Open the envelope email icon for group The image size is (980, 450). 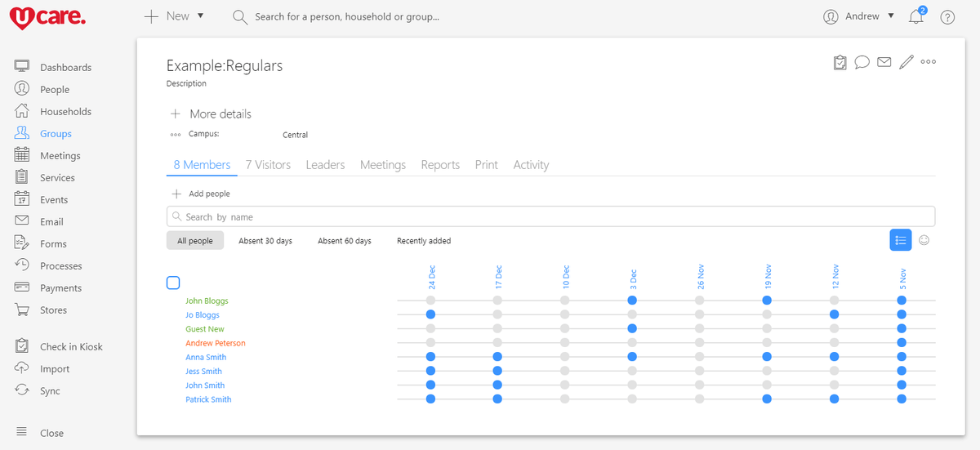(x=884, y=62)
